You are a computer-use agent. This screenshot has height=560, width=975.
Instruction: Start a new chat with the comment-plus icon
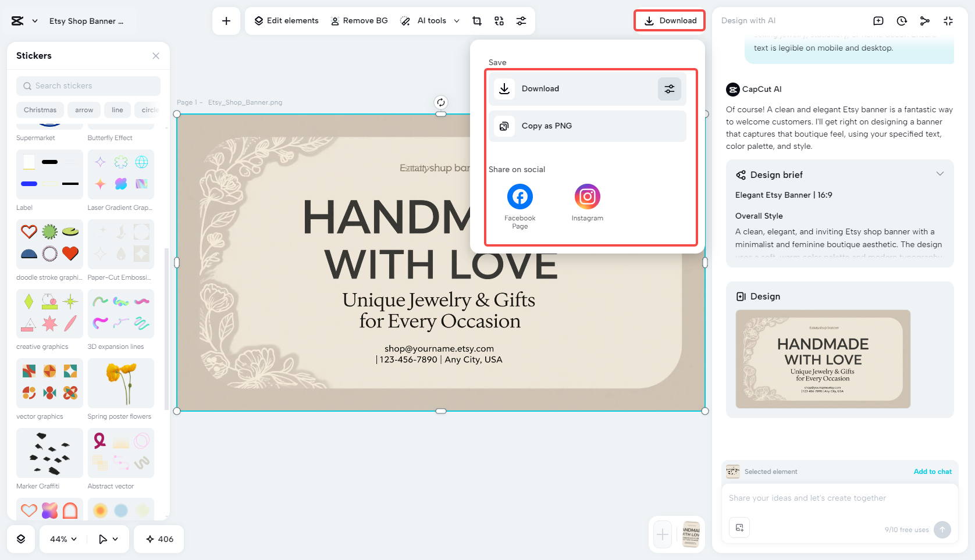point(878,20)
